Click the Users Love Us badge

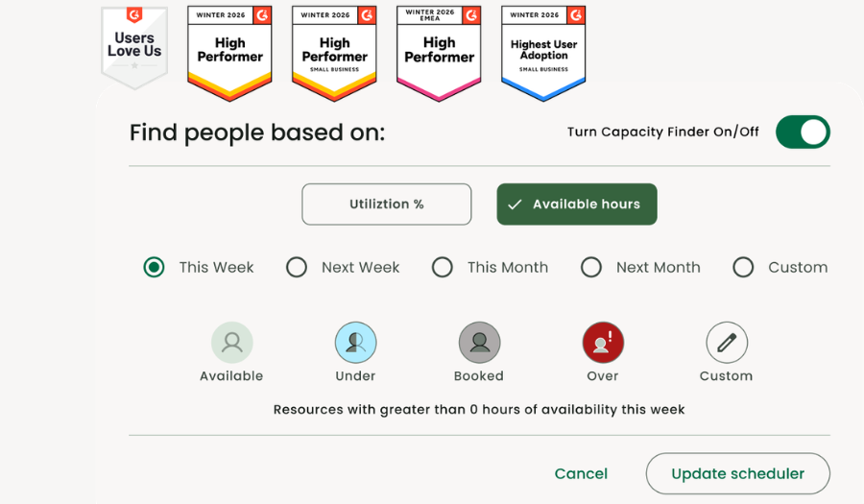coord(134,46)
